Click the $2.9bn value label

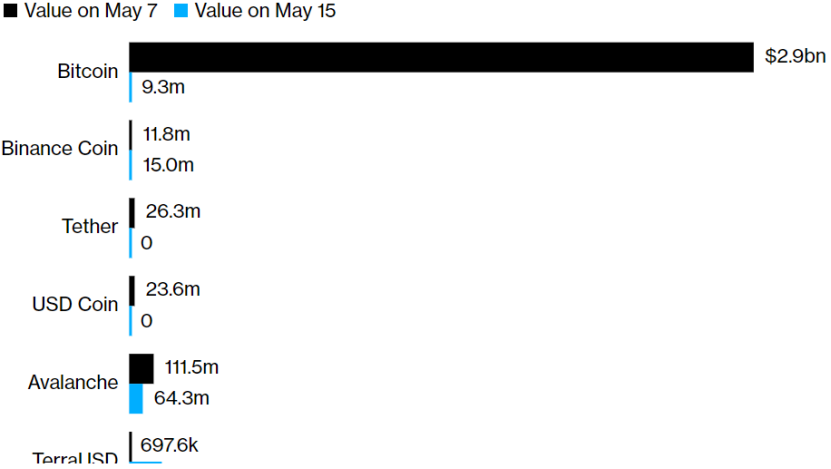(x=795, y=57)
